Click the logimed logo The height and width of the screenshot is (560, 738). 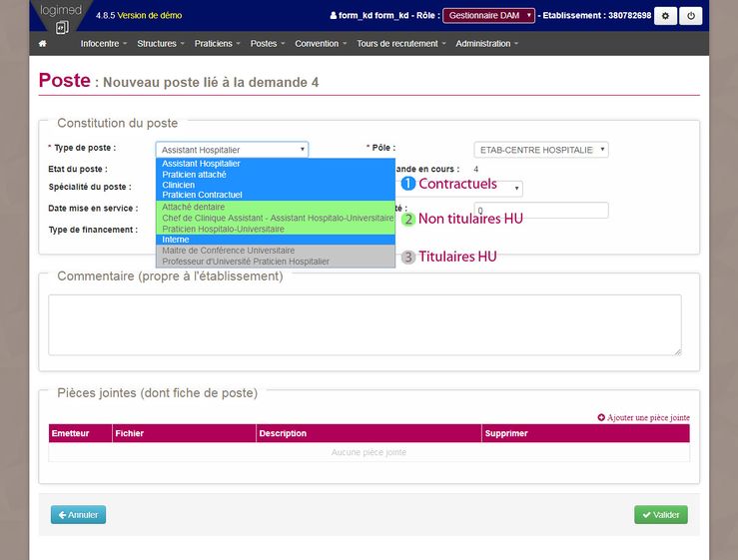[61, 18]
